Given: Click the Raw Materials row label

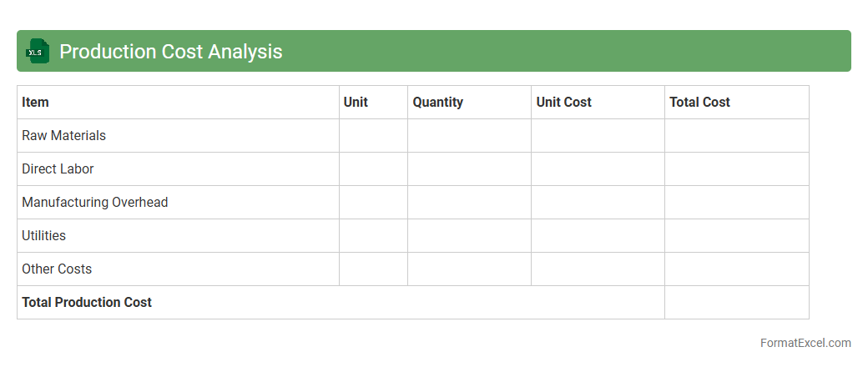Looking at the screenshot, I should [64, 135].
